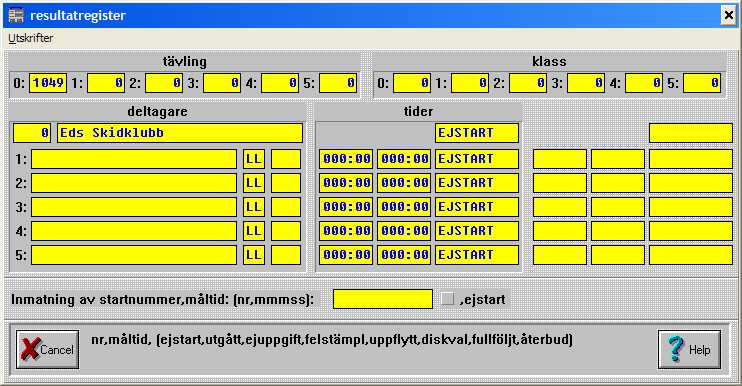Click the Help button
This screenshot has height=386, width=742.
689,350
